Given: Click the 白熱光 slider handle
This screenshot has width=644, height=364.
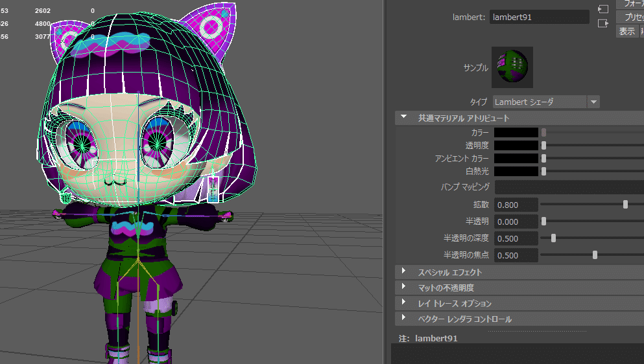Looking at the screenshot, I should click(x=543, y=171).
